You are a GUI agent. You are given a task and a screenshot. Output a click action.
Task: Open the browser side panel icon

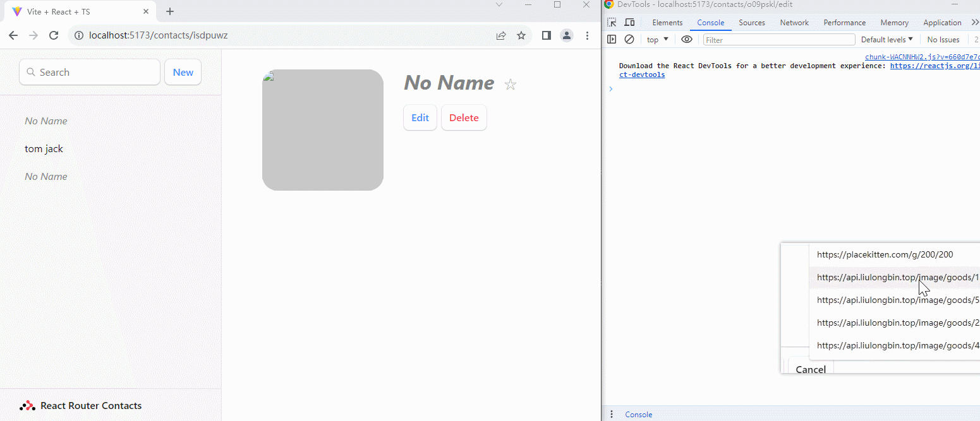point(547,35)
